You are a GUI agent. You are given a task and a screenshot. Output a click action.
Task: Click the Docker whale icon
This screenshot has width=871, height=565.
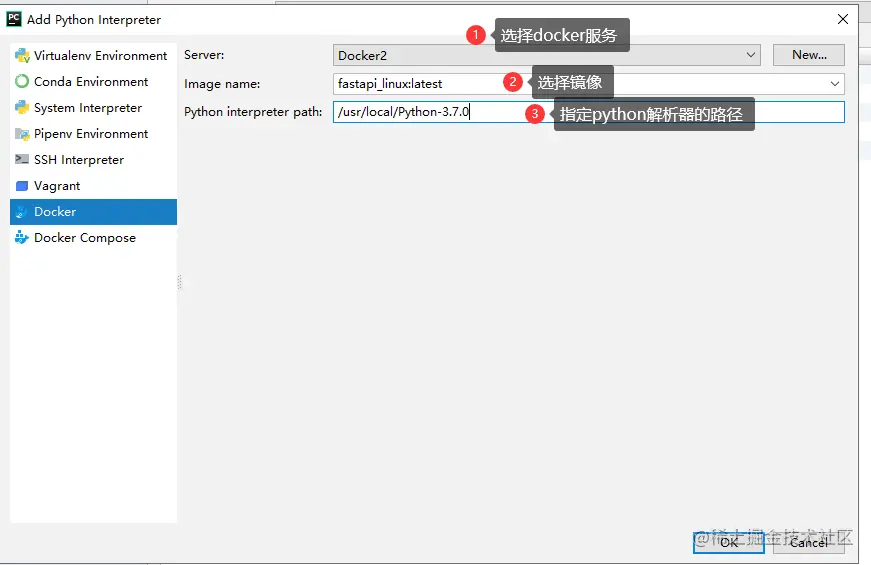(x=22, y=212)
